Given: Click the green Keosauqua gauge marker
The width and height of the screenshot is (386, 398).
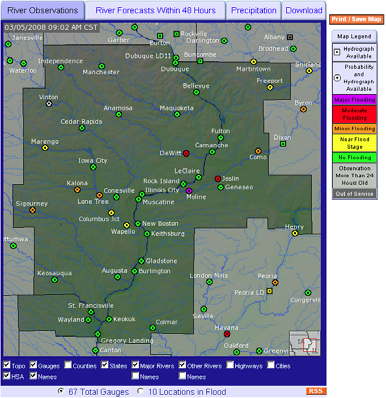Looking at the screenshot, I should [x=55, y=280].
